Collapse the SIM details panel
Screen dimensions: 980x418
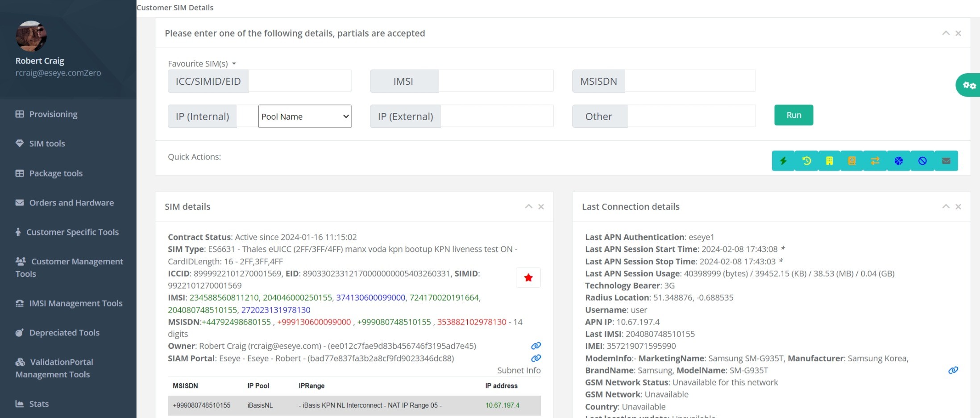(529, 206)
